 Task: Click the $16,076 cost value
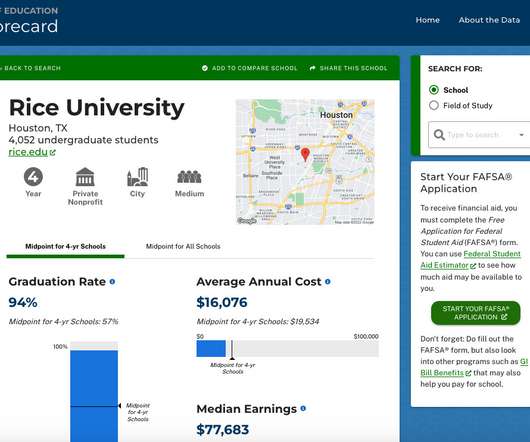(x=222, y=302)
